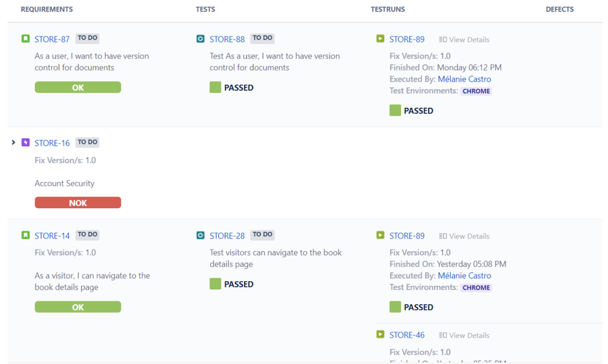Click the REQUIREMENTS column header

tap(46, 9)
